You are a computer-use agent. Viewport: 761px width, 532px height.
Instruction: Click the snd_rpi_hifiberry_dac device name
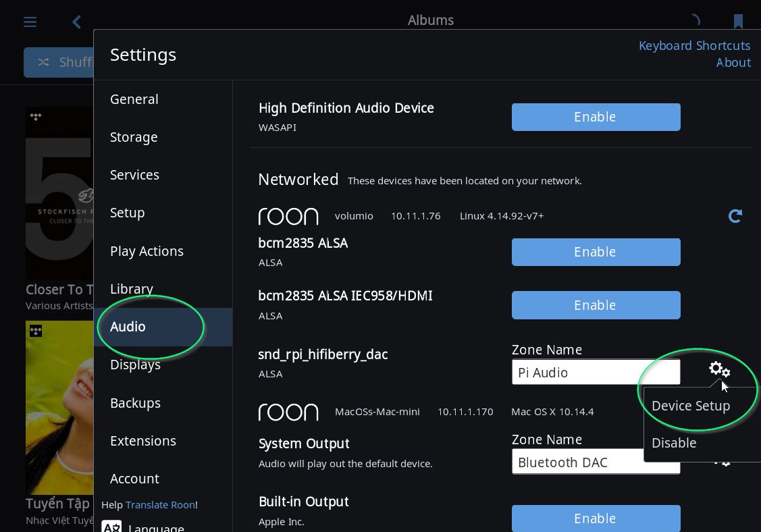coord(323,354)
